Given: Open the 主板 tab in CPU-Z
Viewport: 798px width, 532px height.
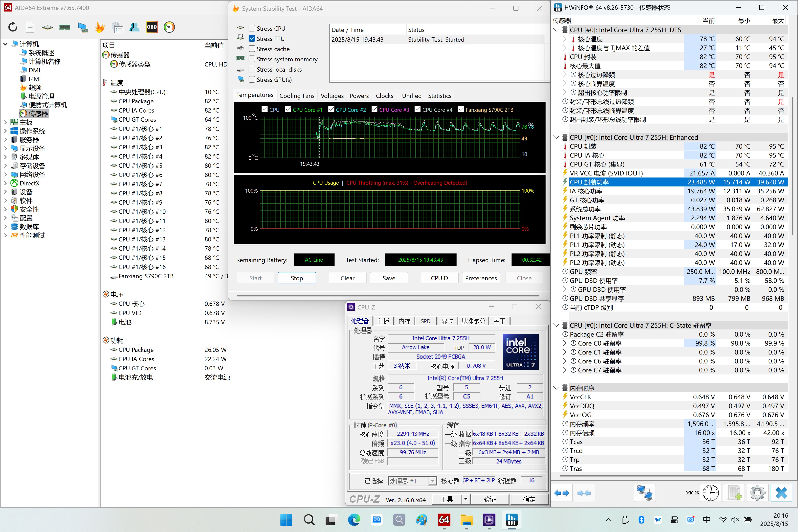Looking at the screenshot, I should pyautogui.click(x=383, y=321).
